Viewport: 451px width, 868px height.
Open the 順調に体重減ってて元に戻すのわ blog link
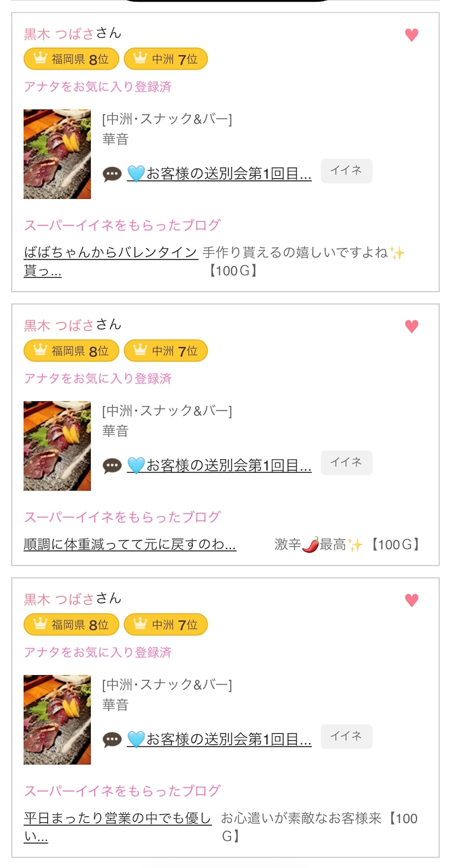130,545
